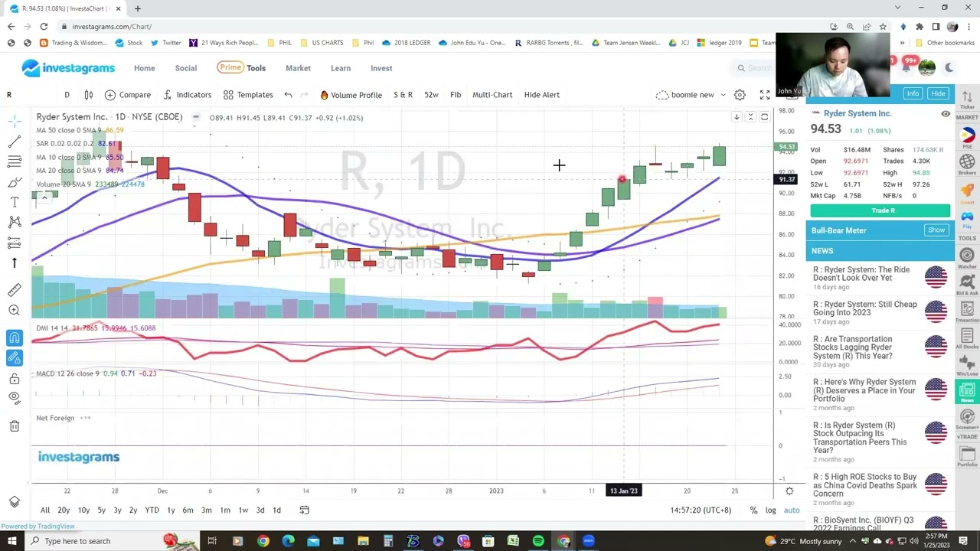Image resolution: width=980 pixels, height=551 pixels.
Task: Open the forecast and measurement position tool
Action: 14,243
